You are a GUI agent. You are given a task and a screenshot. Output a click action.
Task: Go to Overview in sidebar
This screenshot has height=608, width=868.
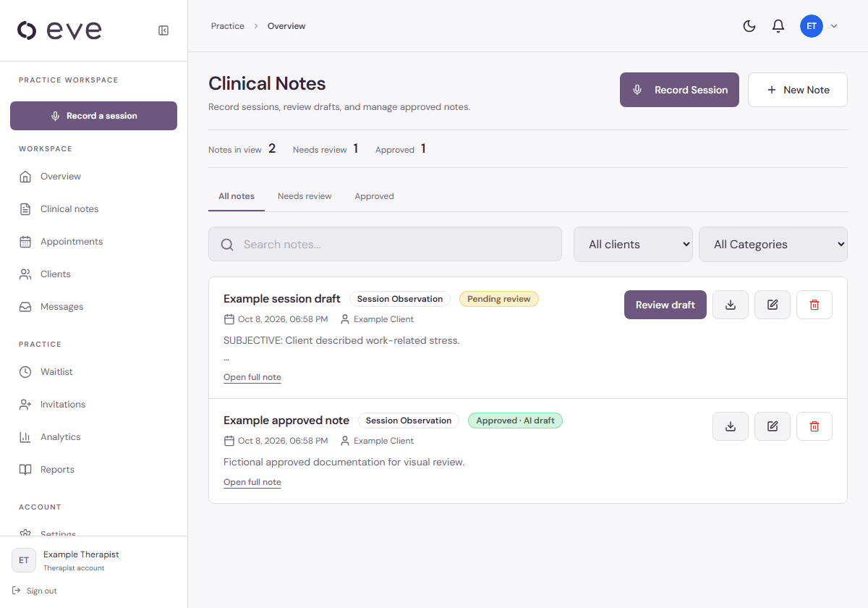[94, 177]
